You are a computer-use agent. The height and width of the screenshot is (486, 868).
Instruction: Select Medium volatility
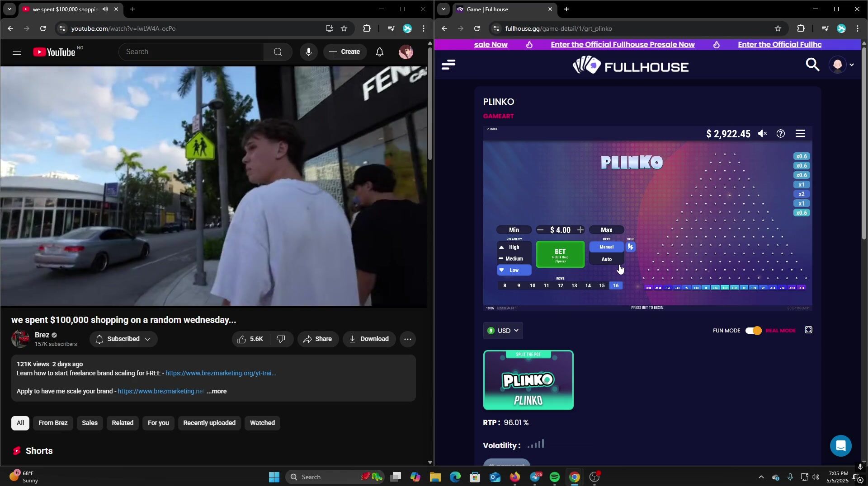514,259
